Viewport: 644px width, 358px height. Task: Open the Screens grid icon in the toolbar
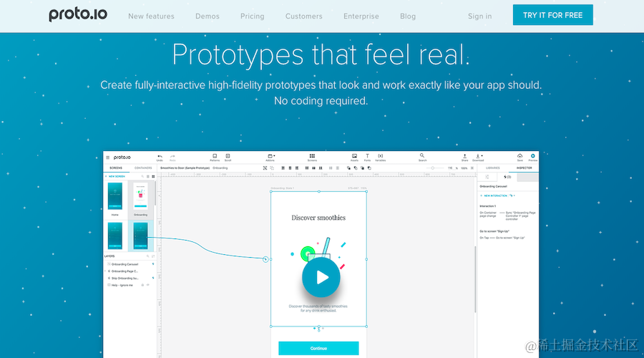pyautogui.click(x=312, y=156)
